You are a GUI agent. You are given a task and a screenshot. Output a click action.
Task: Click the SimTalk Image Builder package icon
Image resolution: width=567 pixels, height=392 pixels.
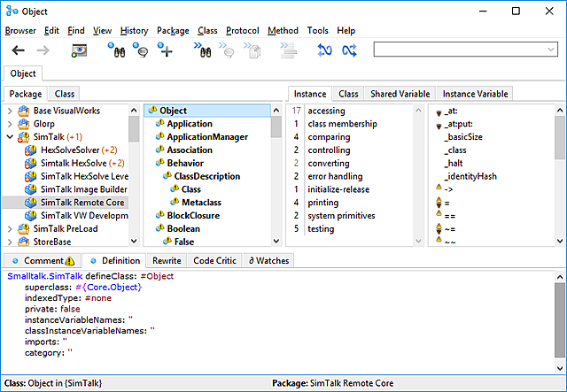[x=31, y=189]
